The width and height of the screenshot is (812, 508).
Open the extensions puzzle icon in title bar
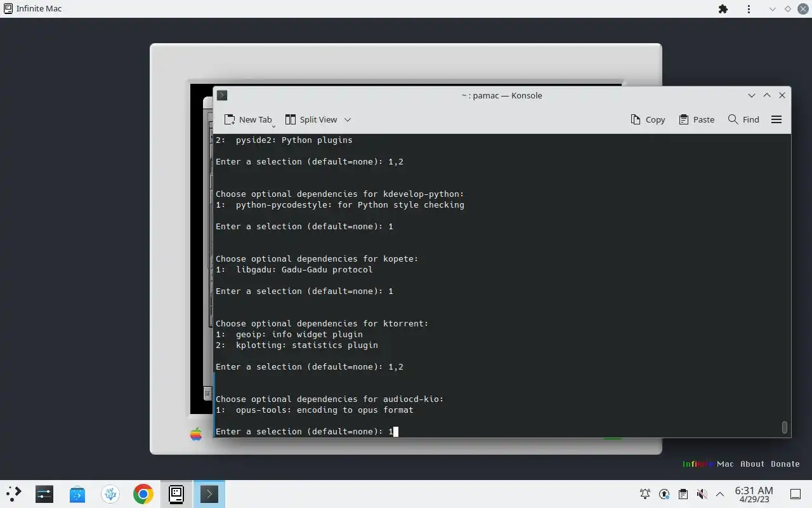pos(723,9)
